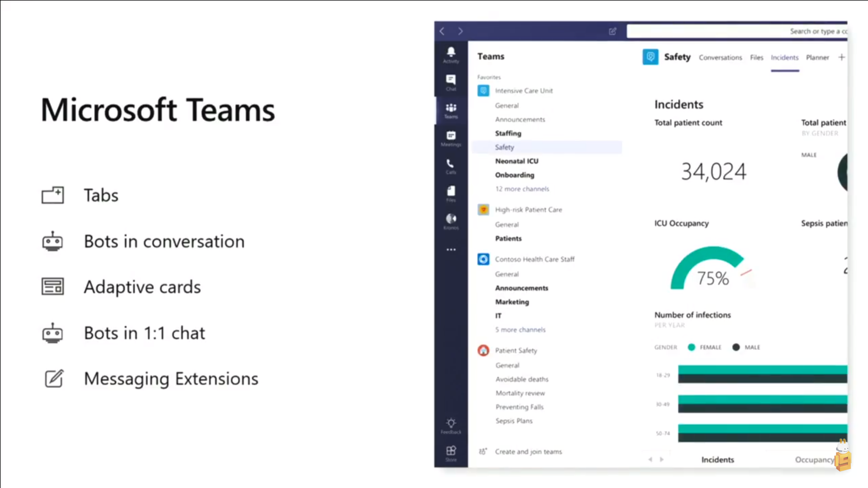Click the FEMALE legend color dot
Screen dimensions: 868x488
tap(691, 347)
